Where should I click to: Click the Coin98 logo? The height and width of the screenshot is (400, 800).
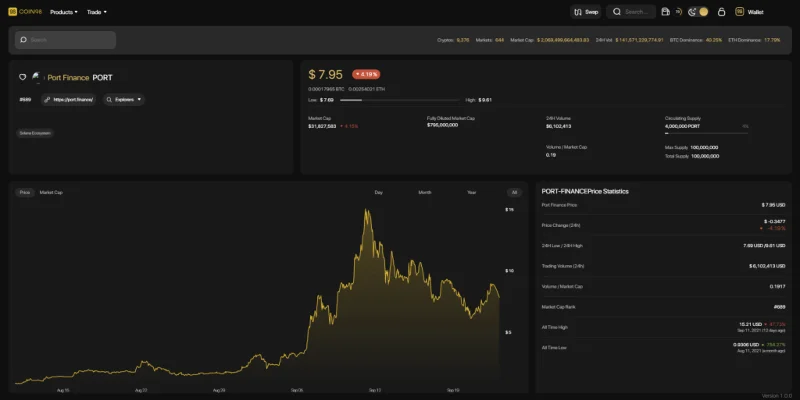[25, 12]
